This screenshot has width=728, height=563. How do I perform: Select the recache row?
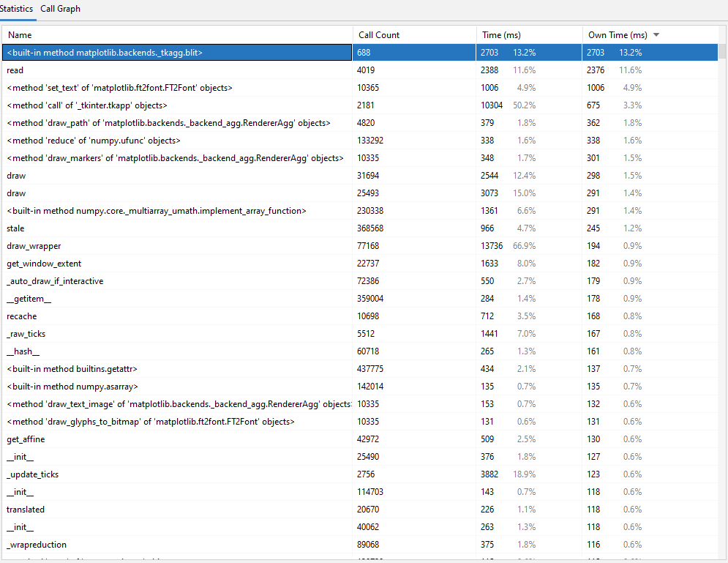click(x=360, y=316)
